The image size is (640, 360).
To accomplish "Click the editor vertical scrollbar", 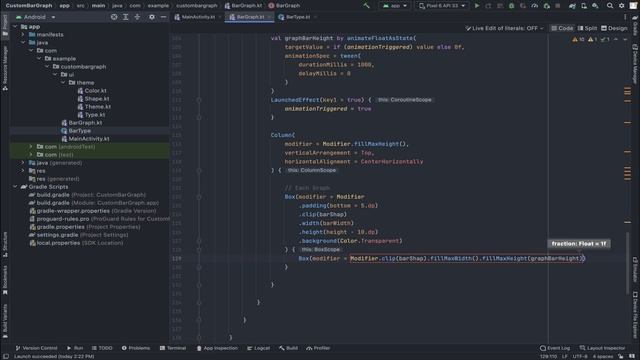I will point(627,263).
